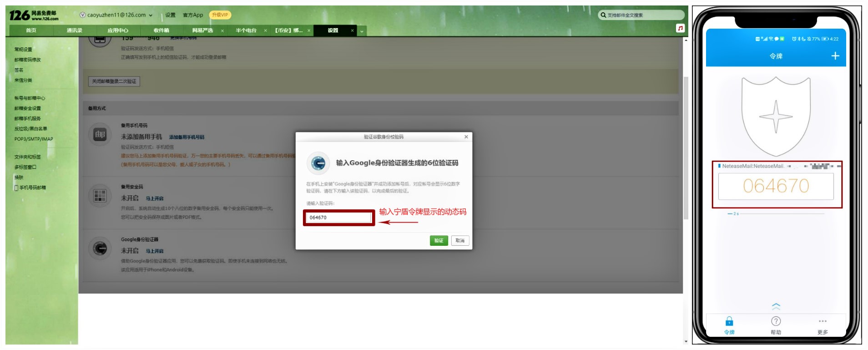Viewport: 868px width, 350px height.
Task: Select the 令牌 lock icon tab
Action: click(729, 321)
